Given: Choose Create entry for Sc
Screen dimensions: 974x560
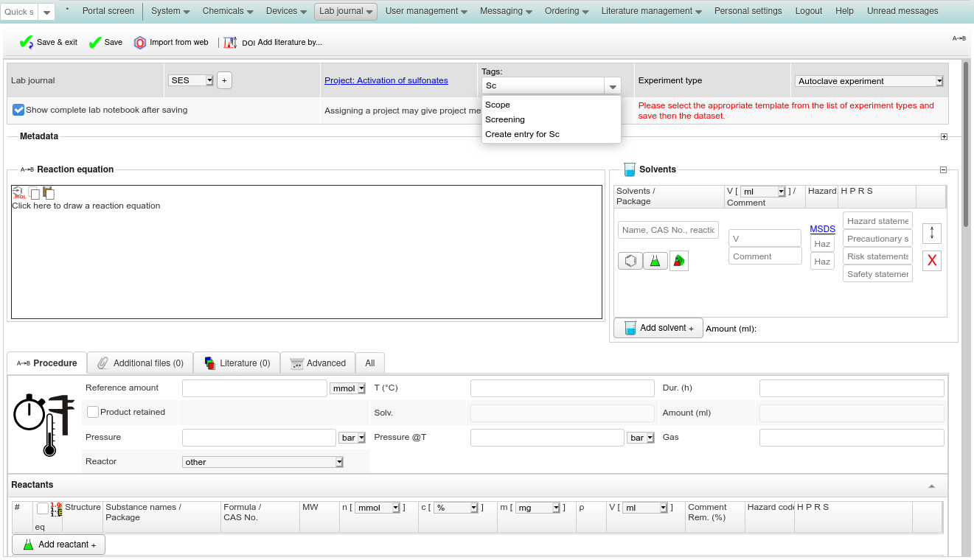Looking at the screenshot, I should coord(552,134).
